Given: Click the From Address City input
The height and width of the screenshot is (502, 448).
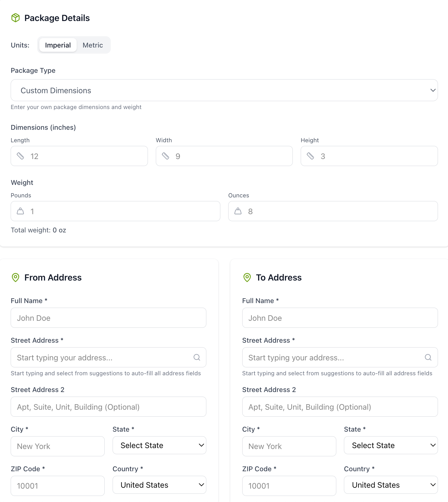Looking at the screenshot, I should click(x=58, y=446).
